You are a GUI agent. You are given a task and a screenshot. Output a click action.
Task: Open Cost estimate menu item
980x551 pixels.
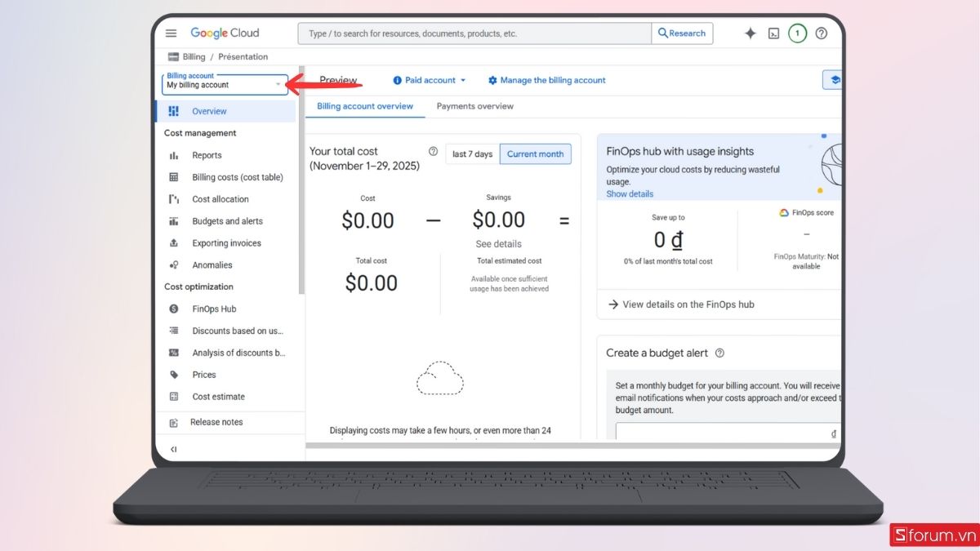225,397
